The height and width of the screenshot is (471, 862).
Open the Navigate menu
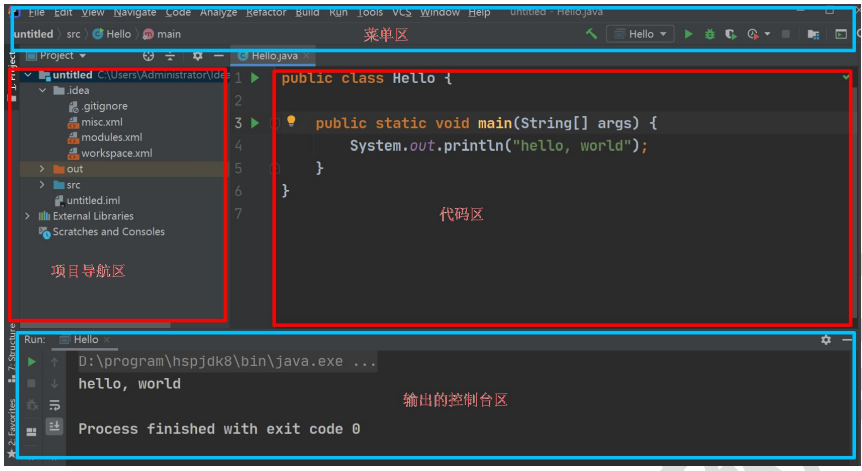pos(135,12)
